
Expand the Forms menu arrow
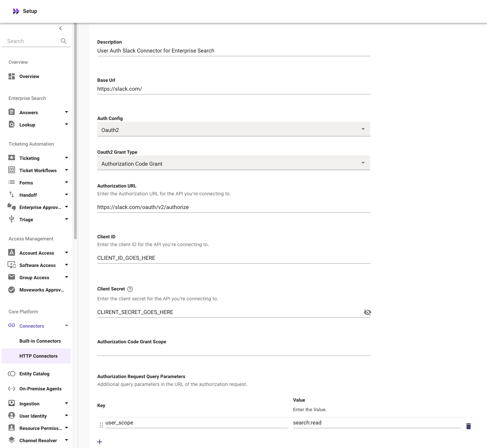coord(67,182)
